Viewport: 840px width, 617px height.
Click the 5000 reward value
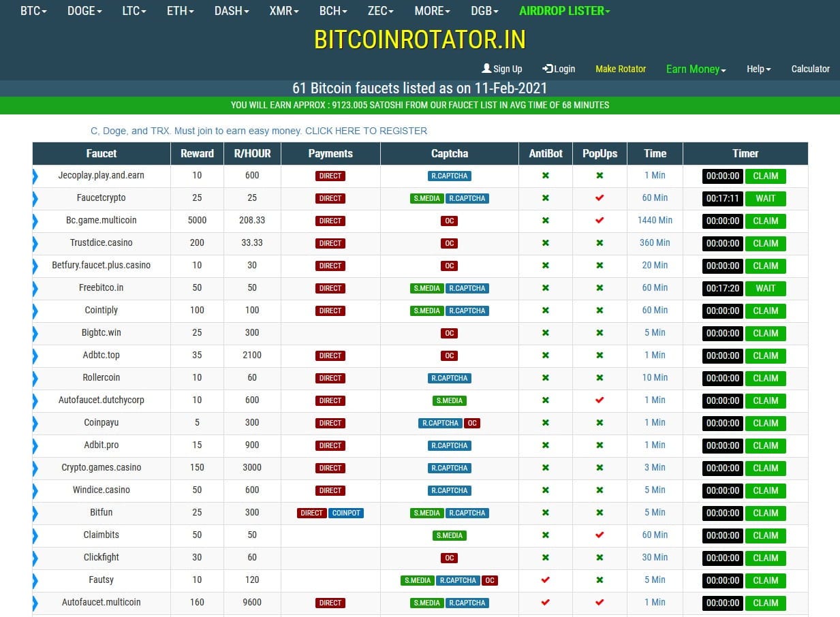point(197,220)
